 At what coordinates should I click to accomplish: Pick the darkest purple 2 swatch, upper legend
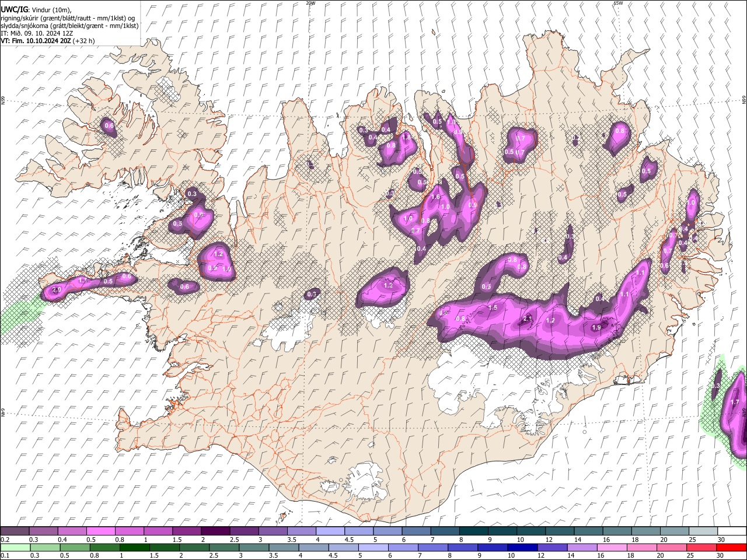click(215, 531)
